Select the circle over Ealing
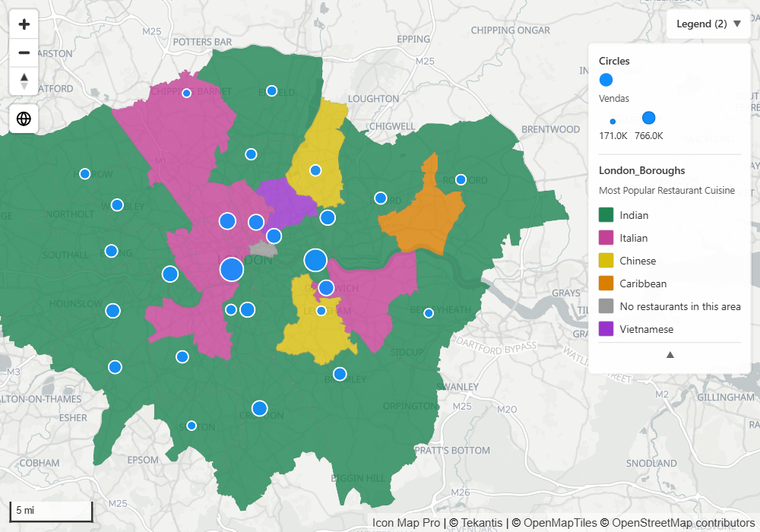The image size is (760, 532). click(x=112, y=251)
